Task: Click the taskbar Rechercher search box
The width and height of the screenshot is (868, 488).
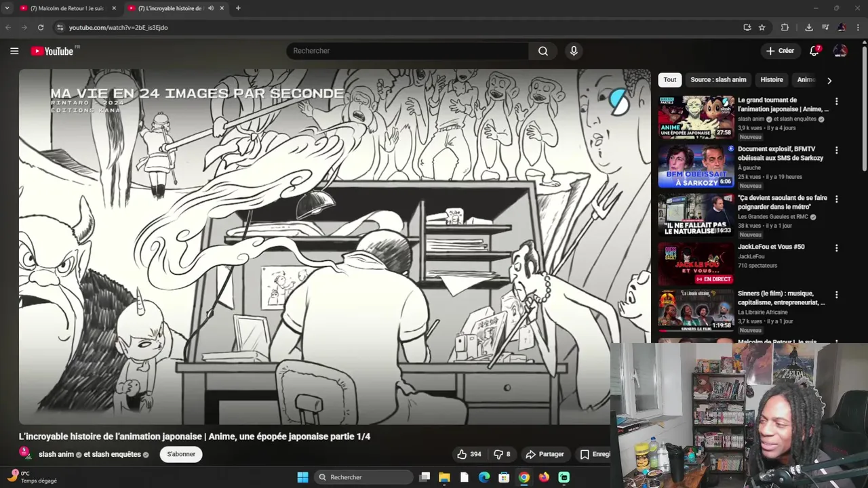Action: point(364,477)
